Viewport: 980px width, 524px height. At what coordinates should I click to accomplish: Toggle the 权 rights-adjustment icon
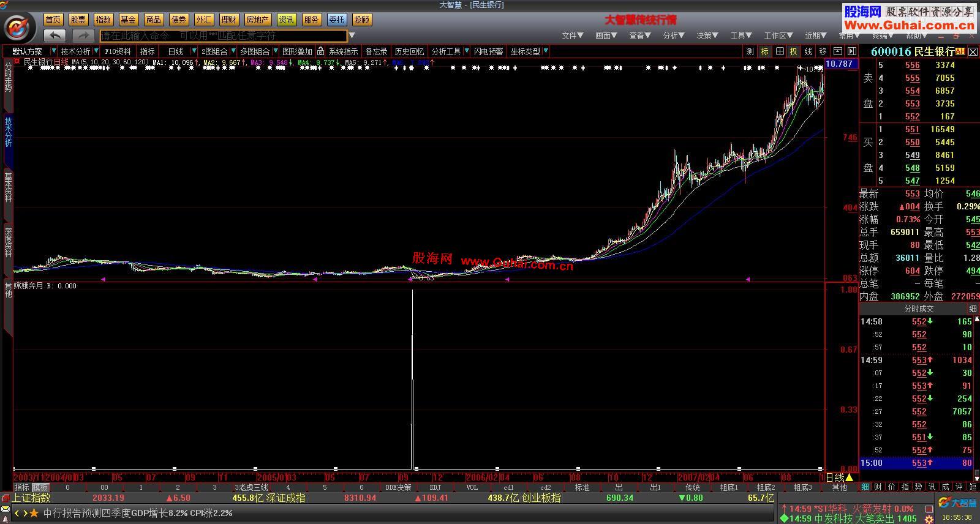click(794, 51)
